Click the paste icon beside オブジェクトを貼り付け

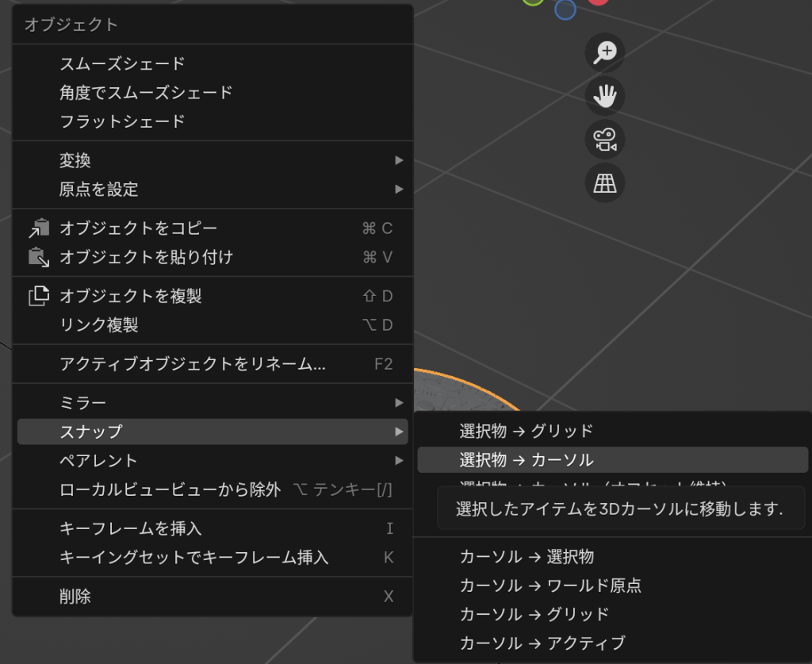[x=38, y=258]
